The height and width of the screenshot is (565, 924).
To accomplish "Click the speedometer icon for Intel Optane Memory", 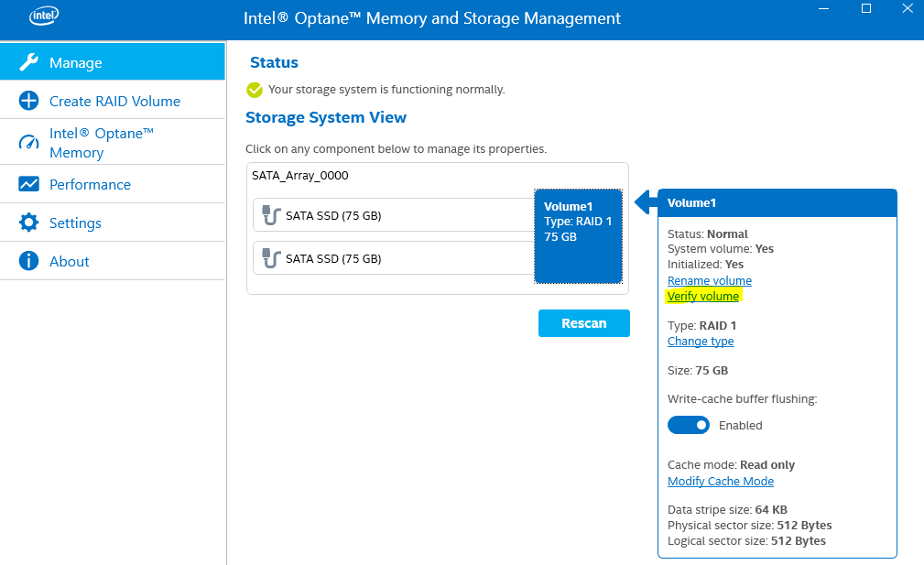I will [29, 142].
